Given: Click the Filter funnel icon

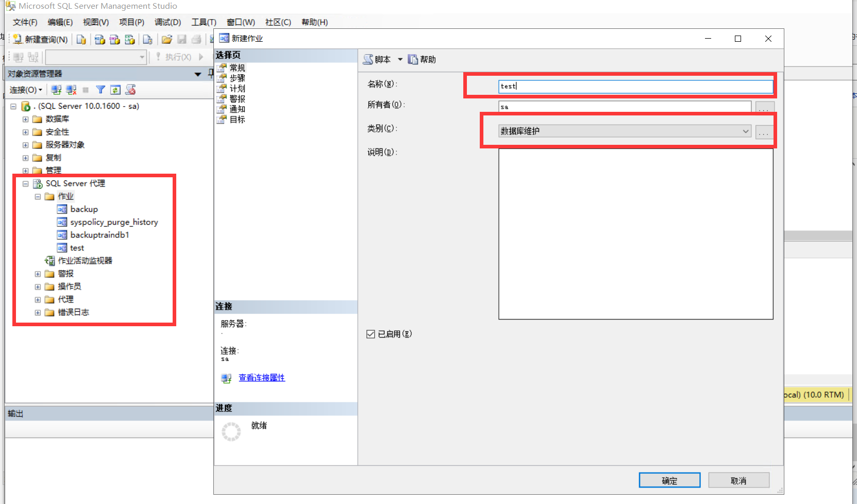Looking at the screenshot, I should [100, 90].
